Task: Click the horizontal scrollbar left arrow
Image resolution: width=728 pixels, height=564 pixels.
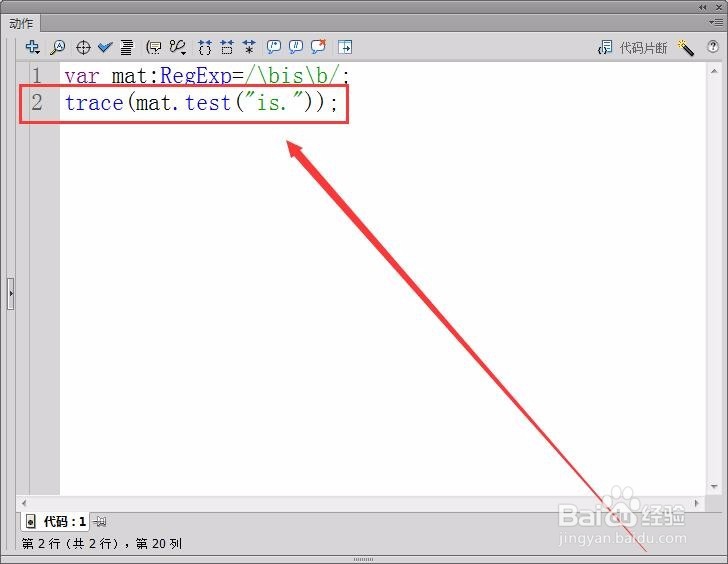Action: tap(24, 503)
